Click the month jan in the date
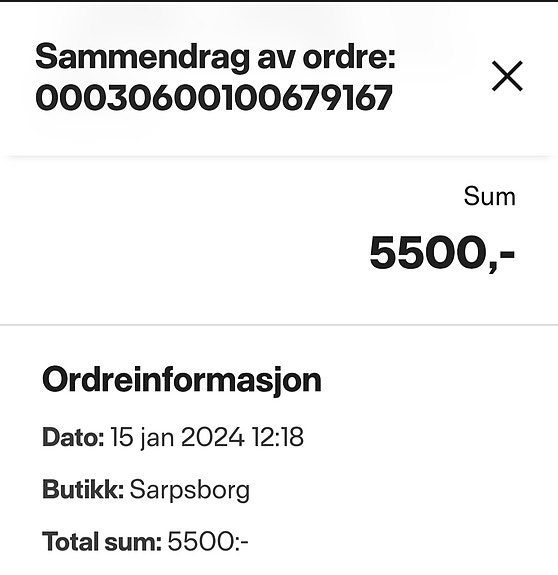The image size is (558, 575). (157, 439)
